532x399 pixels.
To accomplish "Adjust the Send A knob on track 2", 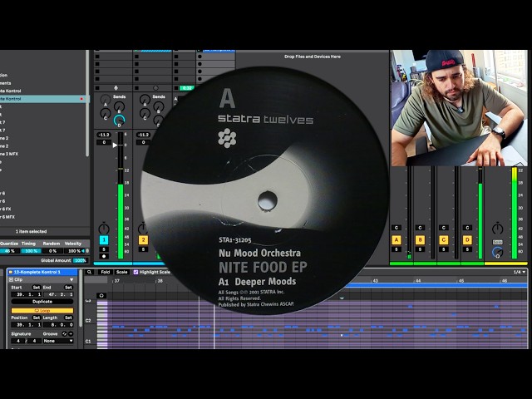I will (145, 100).
